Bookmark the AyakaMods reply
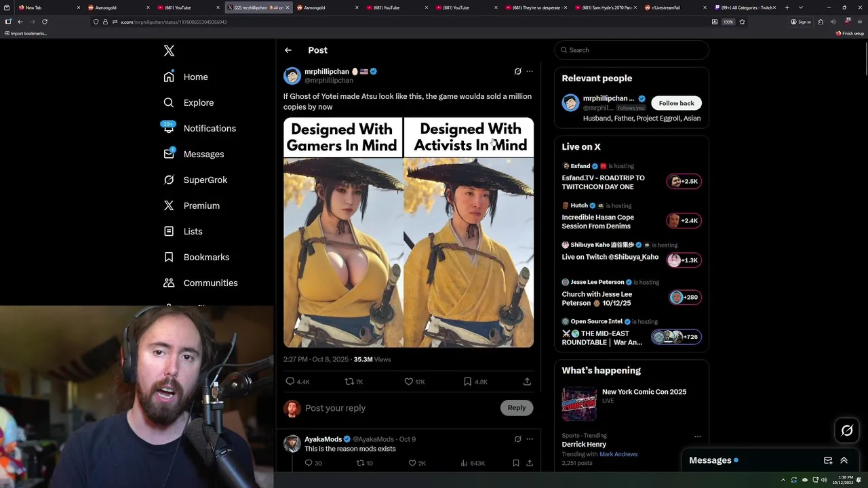 (x=516, y=463)
